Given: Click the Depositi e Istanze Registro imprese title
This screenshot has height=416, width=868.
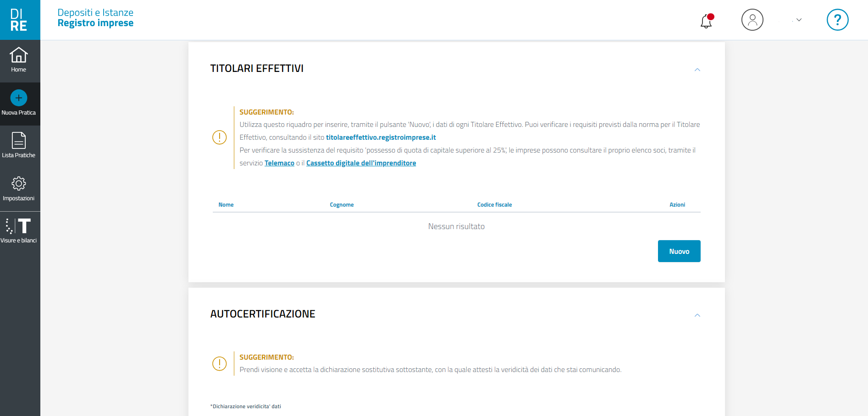Looking at the screenshot, I should click(x=95, y=18).
